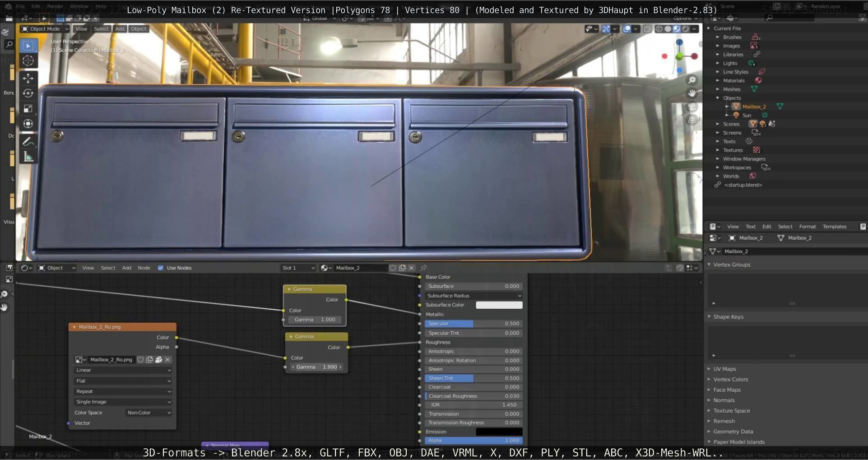
Task: Adjust the Sheen Tint slider
Action: (x=473, y=378)
